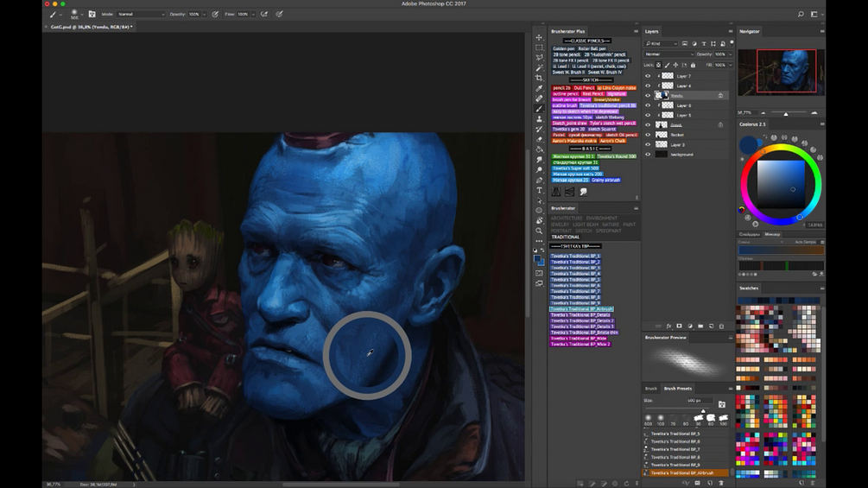Switch to the Brush tab

[x=651, y=389]
